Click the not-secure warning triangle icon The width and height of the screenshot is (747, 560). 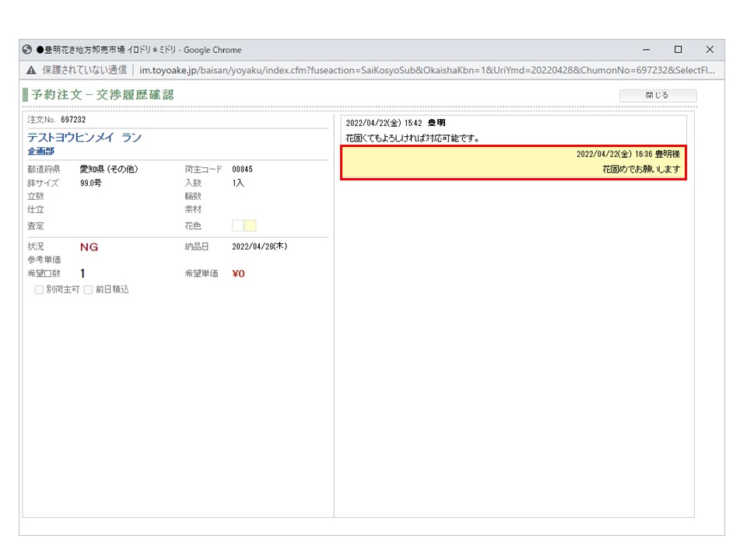31,70
